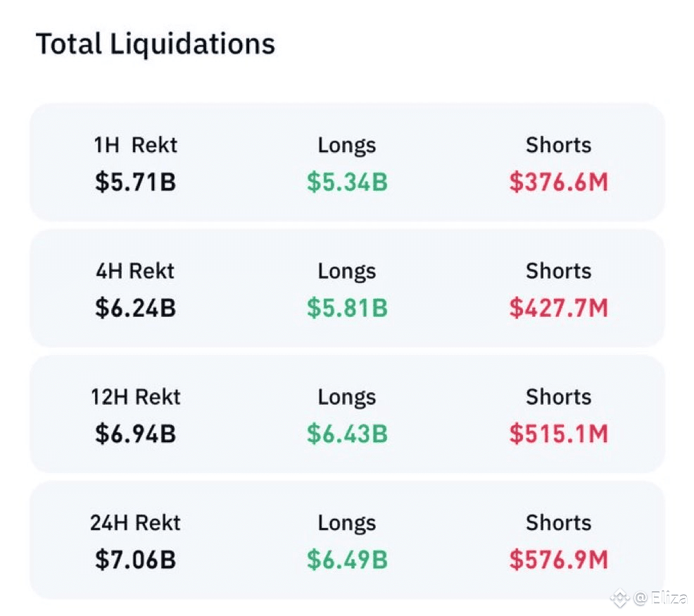Screen dimensions: 694x616
Task: Click the $576.9M shorts value
Action: point(559,560)
